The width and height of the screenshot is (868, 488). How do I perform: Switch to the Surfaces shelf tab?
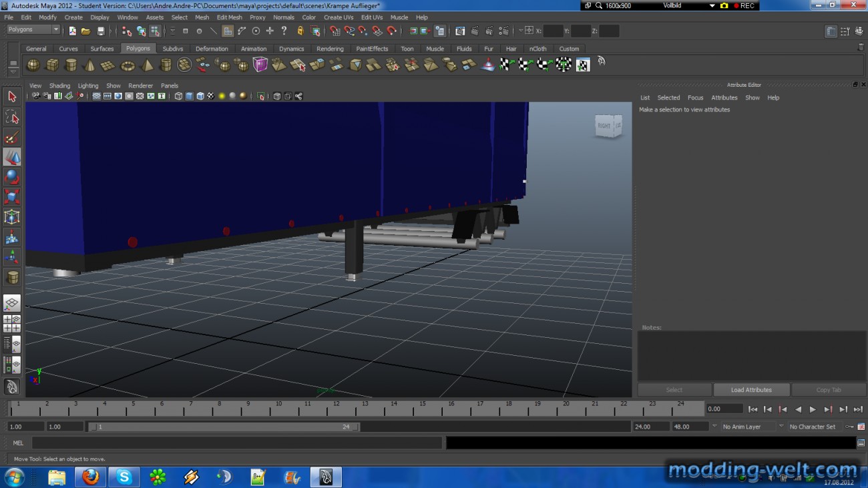[102, 49]
